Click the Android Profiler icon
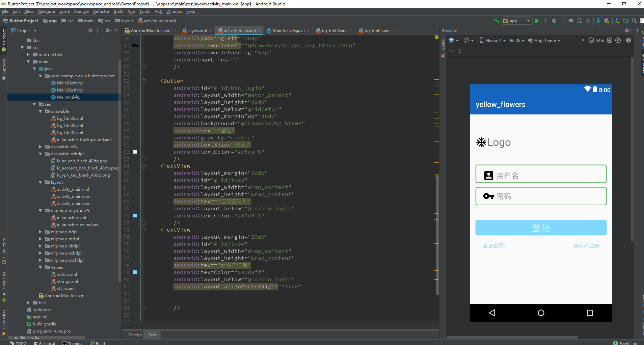 [x=571, y=21]
